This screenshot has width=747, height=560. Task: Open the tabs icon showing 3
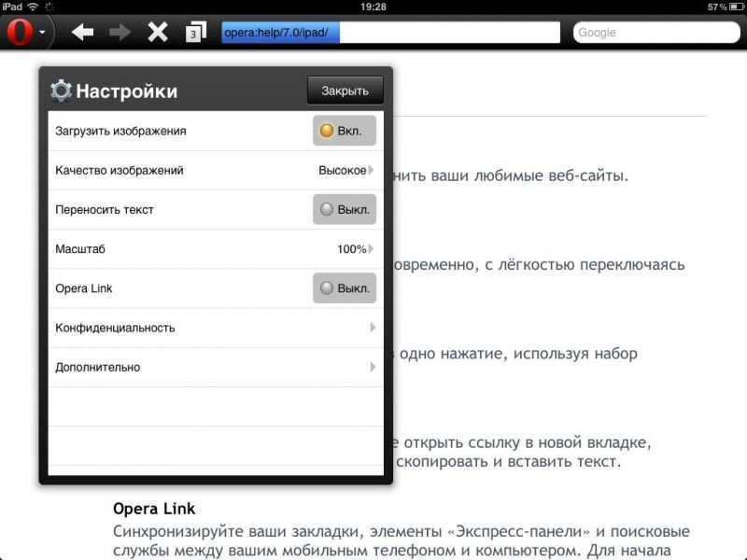[x=195, y=33]
